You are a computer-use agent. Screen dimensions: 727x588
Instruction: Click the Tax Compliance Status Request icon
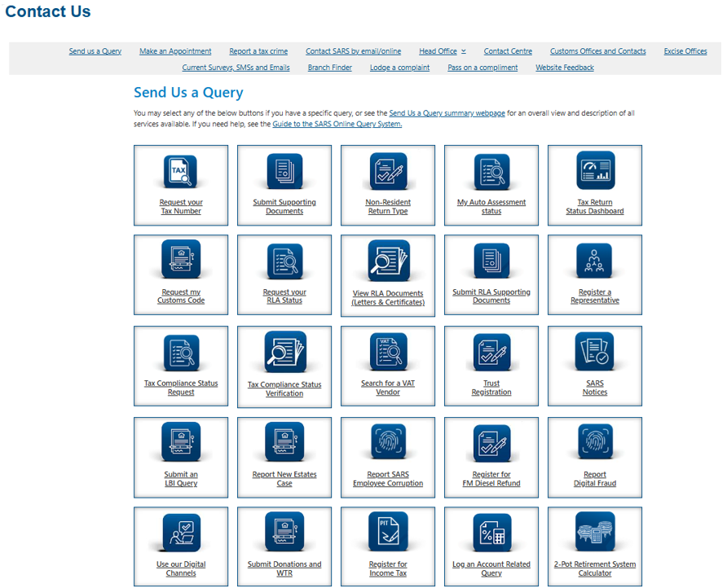coord(181,352)
